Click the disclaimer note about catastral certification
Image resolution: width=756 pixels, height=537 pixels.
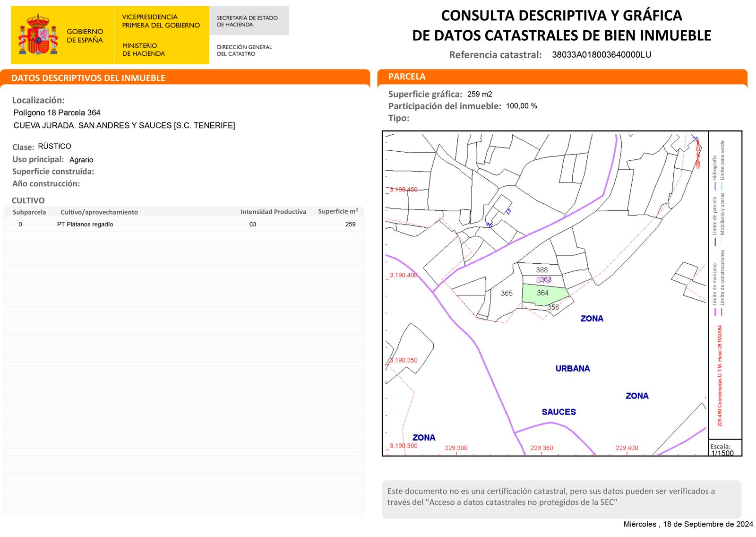pyautogui.click(x=551, y=497)
